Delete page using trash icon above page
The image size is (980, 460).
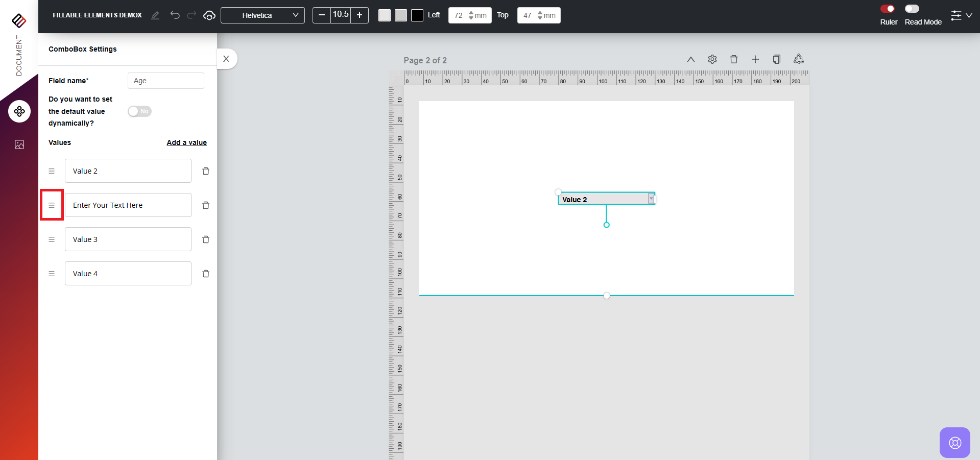click(734, 59)
